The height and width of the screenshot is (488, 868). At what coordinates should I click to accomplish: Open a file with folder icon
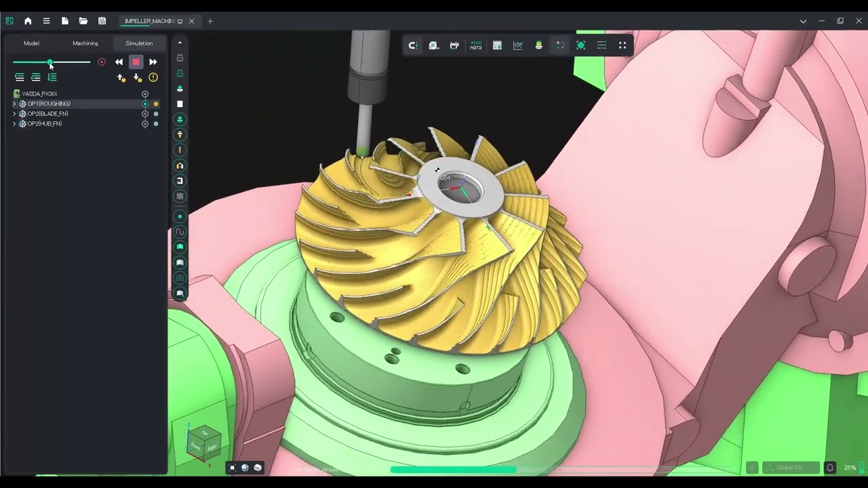click(x=83, y=21)
